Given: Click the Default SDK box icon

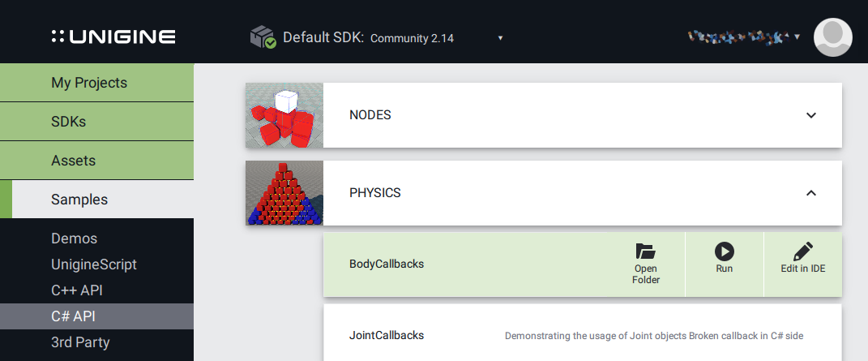Looking at the screenshot, I should [263, 37].
